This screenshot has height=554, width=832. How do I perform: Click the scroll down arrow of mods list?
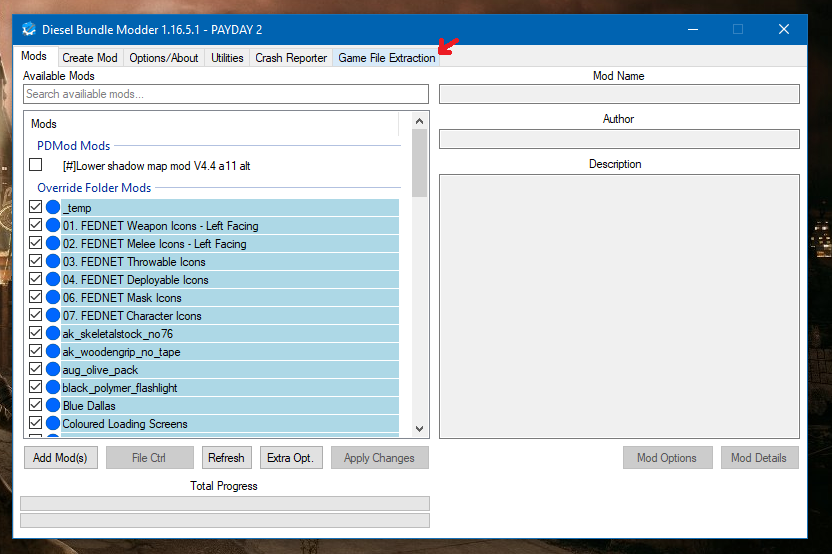[x=419, y=429]
